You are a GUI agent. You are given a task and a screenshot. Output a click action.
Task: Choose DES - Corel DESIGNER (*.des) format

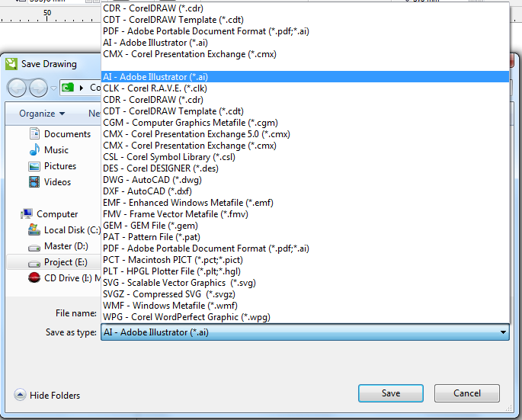click(306, 168)
